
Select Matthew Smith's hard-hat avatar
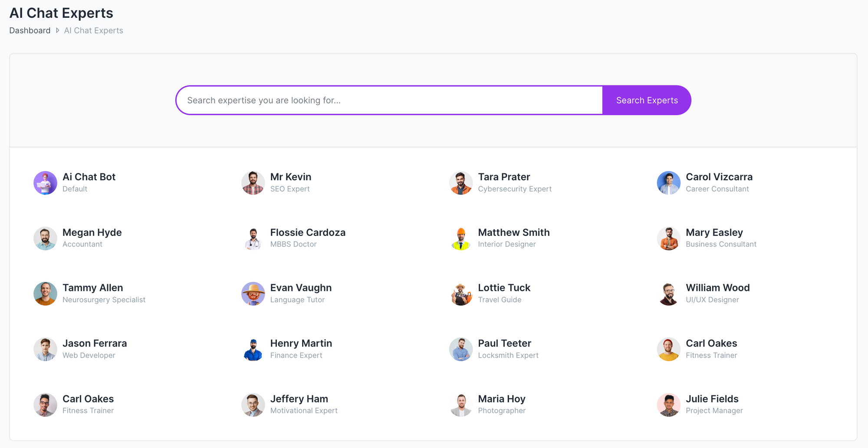coord(461,238)
